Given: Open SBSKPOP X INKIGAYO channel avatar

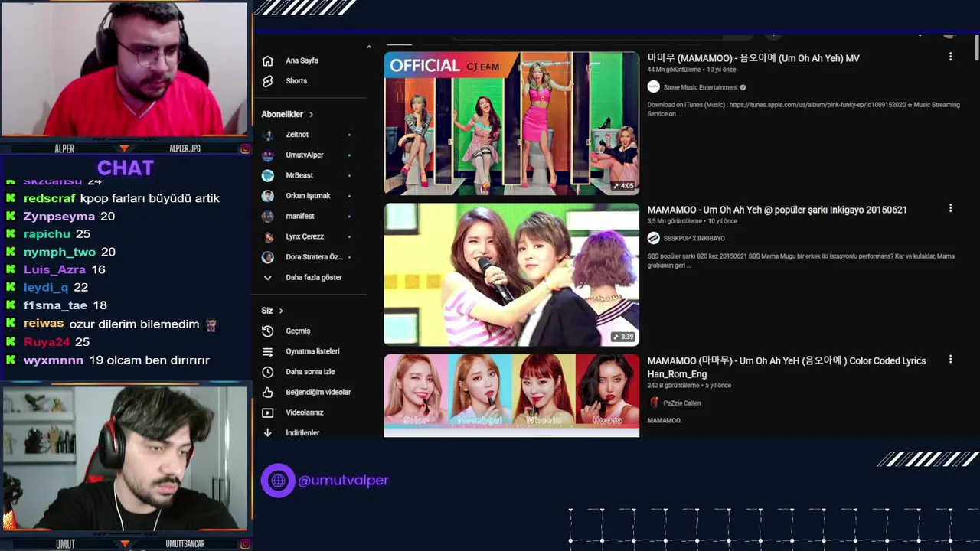Looking at the screenshot, I should (654, 238).
